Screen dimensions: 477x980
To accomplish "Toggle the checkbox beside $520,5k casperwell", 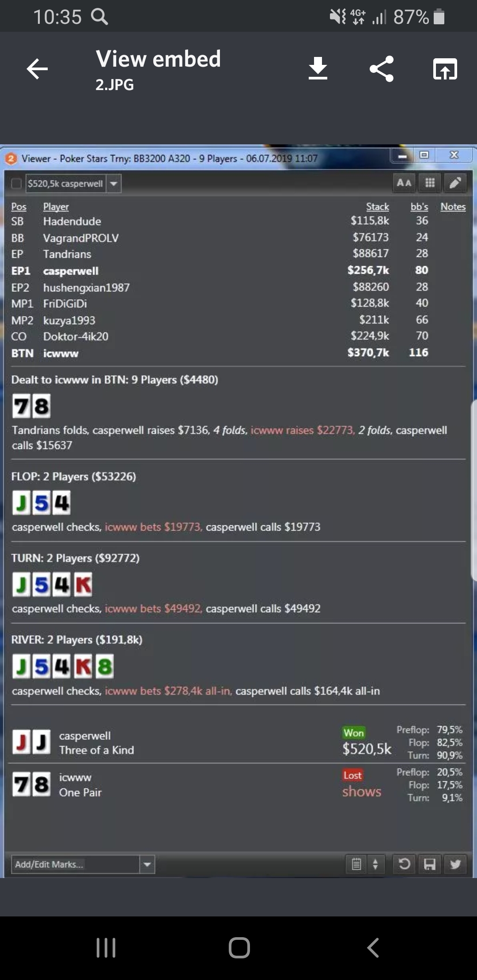I will click(x=16, y=184).
